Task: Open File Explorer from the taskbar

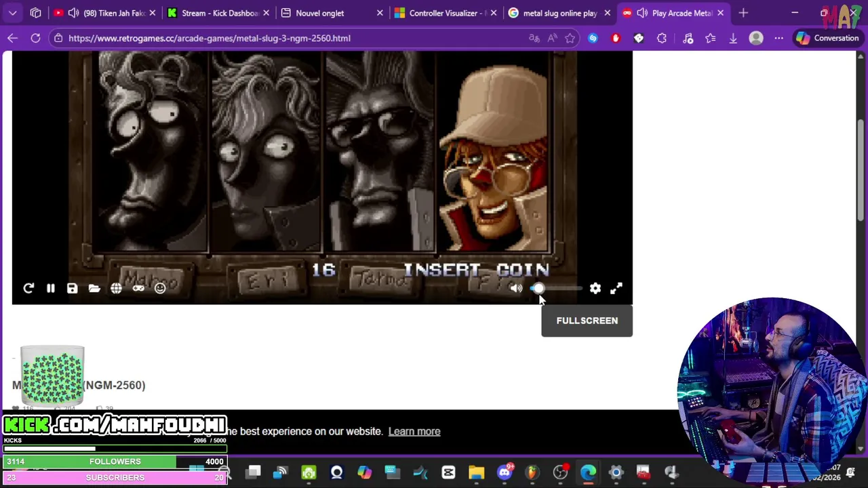Action: [476, 472]
